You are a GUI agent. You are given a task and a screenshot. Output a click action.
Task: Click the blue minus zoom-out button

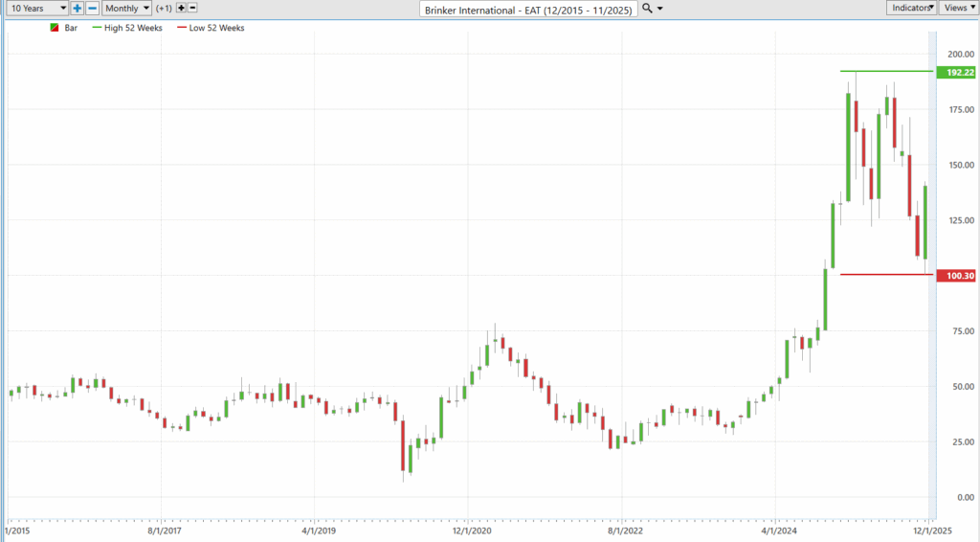pos(92,8)
